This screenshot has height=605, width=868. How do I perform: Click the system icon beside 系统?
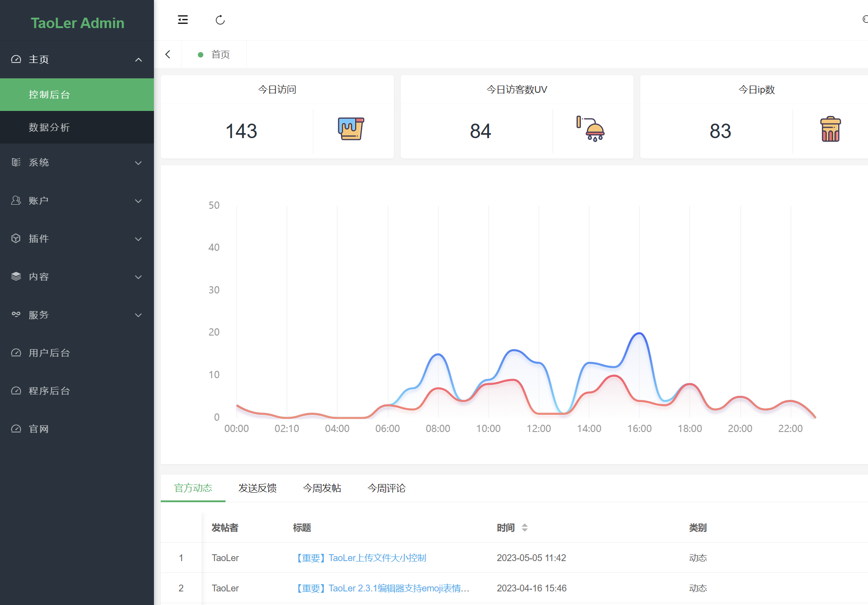[x=16, y=162]
